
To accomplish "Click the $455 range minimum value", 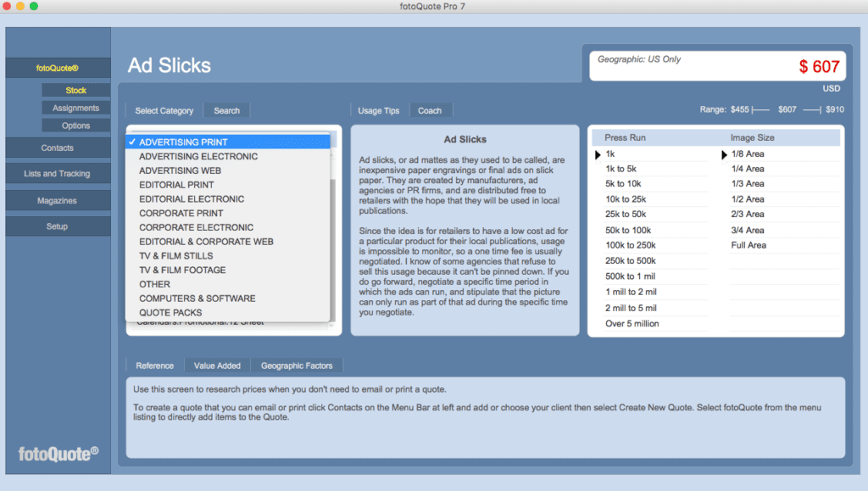I will point(739,109).
